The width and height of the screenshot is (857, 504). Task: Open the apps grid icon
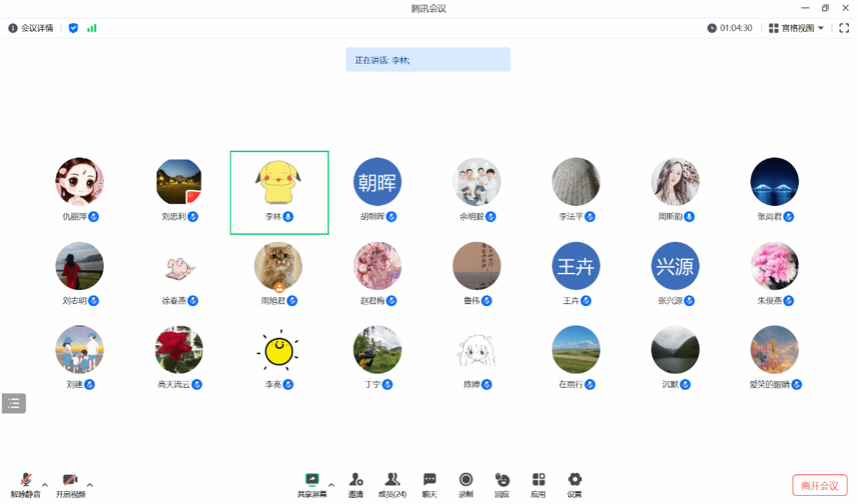[539, 480]
